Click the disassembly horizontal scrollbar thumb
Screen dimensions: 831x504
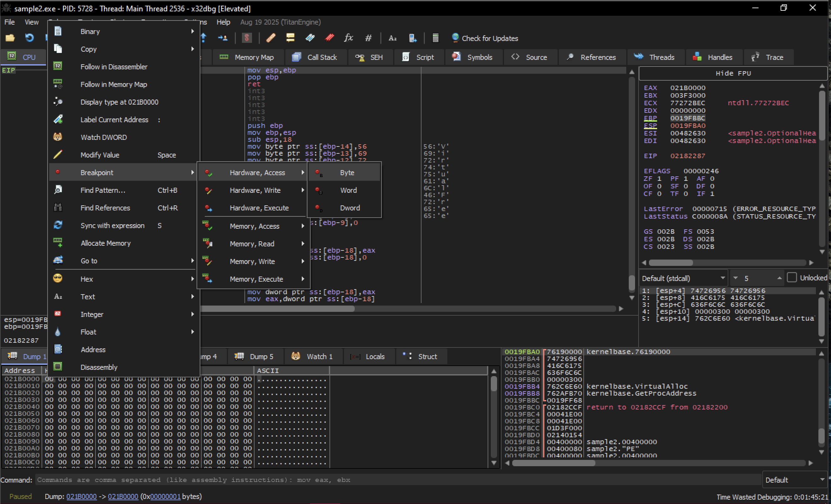277,309
